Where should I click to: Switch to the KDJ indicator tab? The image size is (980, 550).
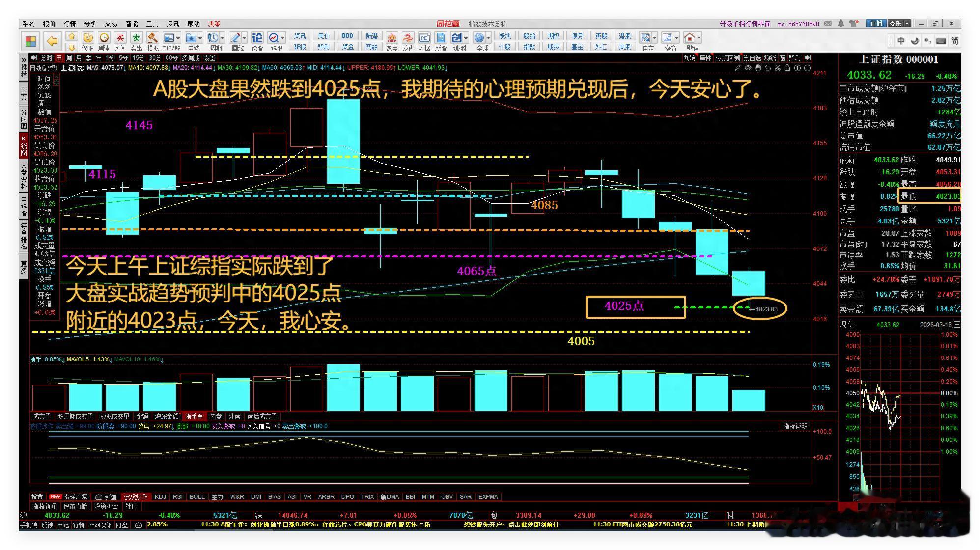click(160, 497)
